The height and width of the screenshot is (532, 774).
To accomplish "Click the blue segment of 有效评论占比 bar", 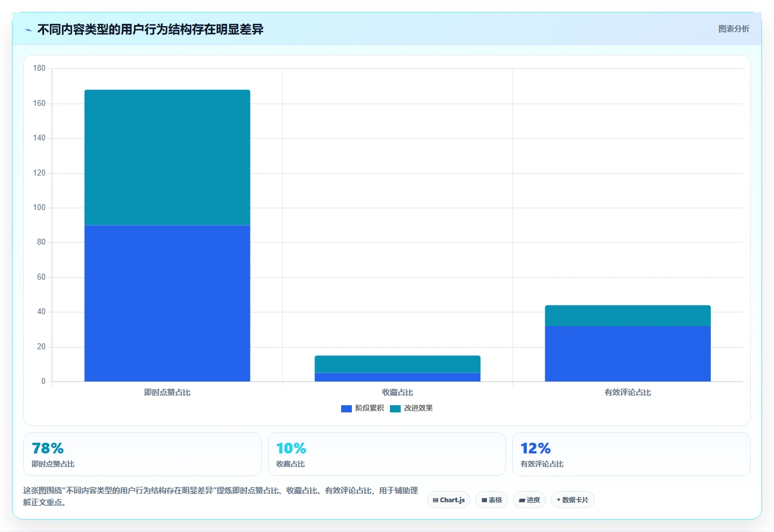I will [628, 353].
